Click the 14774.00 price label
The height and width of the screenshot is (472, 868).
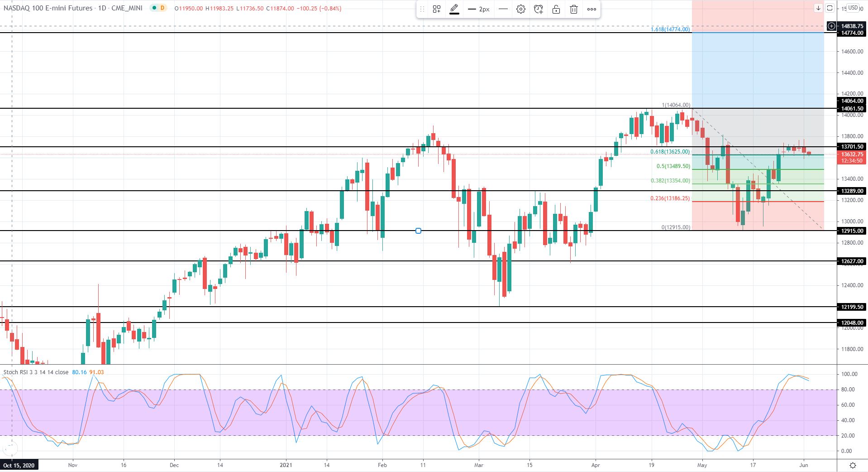tap(852, 33)
